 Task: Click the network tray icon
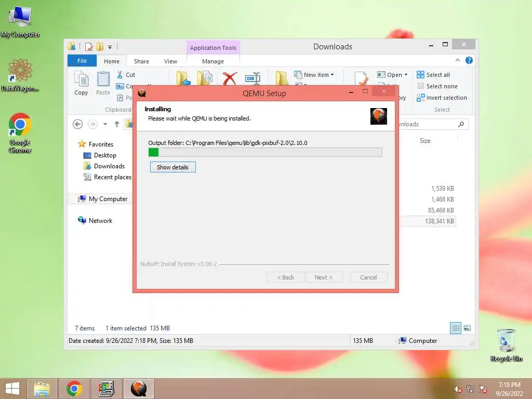(471, 389)
